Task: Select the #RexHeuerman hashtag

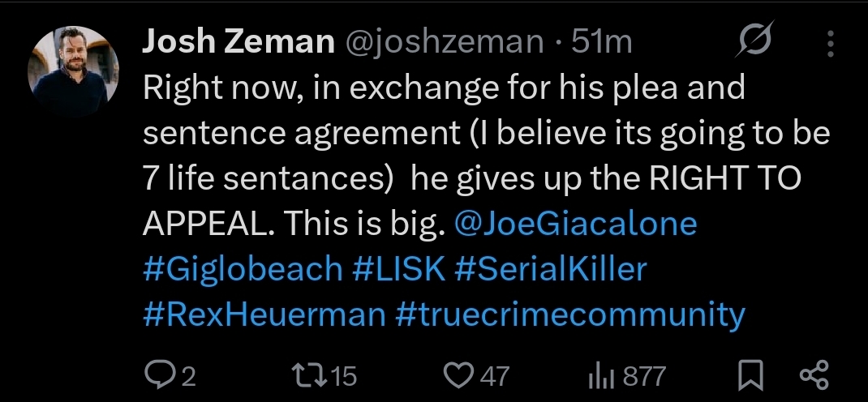Action: [x=264, y=314]
